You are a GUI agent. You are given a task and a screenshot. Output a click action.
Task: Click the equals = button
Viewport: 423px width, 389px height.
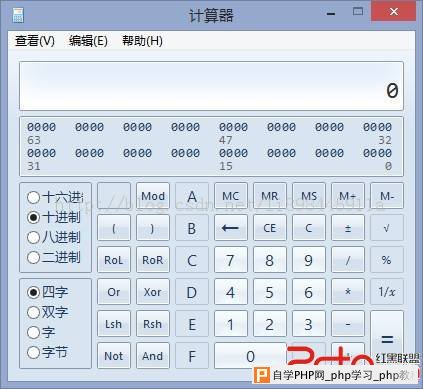pos(387,339)
